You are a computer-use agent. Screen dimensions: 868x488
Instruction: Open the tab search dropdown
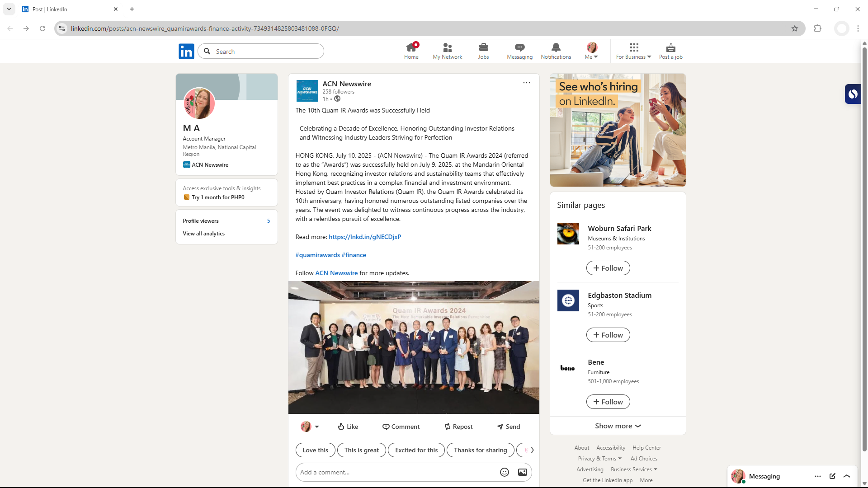[x=9, y=9]
